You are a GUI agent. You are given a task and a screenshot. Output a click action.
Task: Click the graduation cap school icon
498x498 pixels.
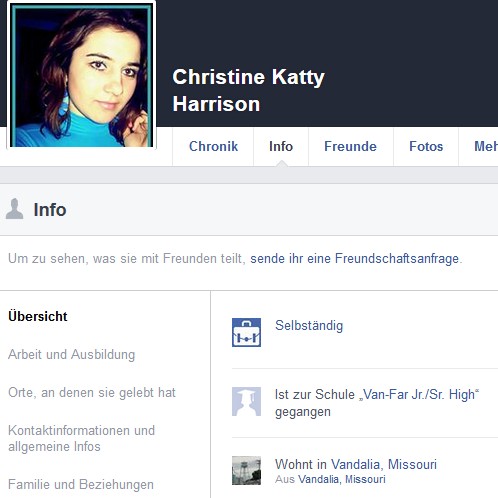coord(246,401)
